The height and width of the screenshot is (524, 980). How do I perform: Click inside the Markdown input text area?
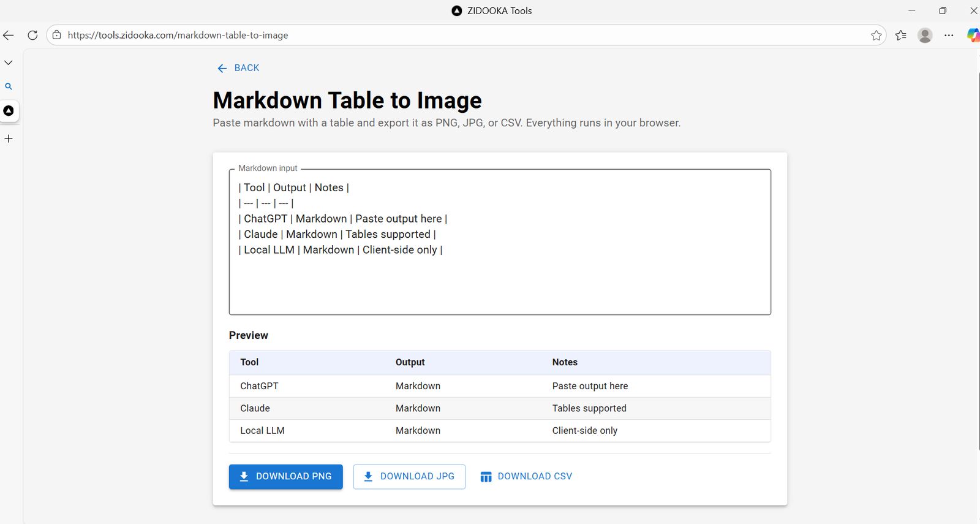click(x=500, y=242)
